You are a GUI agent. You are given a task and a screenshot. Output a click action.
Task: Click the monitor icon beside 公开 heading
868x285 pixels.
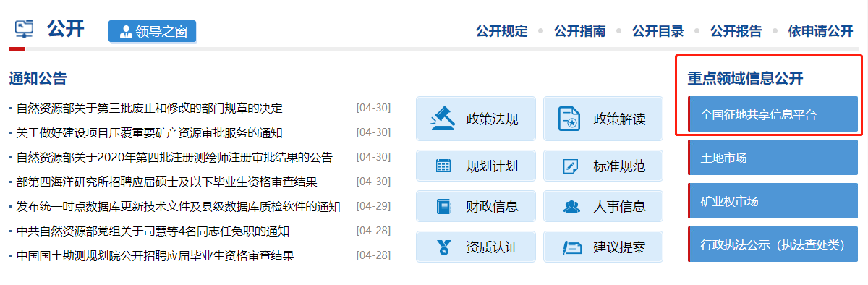[24, 30]
